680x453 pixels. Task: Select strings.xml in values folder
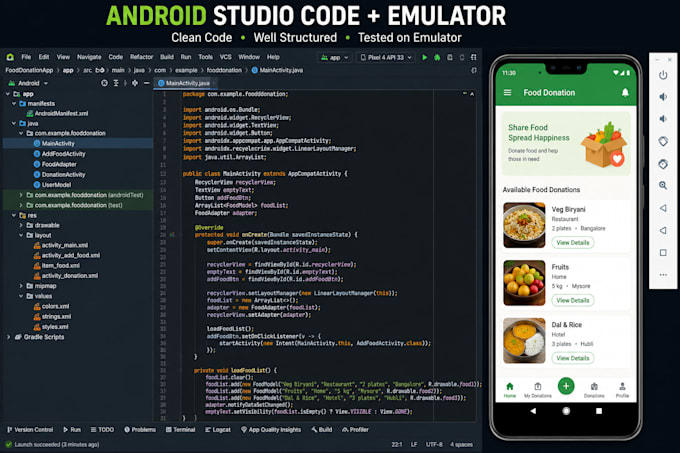pyautogui.click(x=56, y=316)
